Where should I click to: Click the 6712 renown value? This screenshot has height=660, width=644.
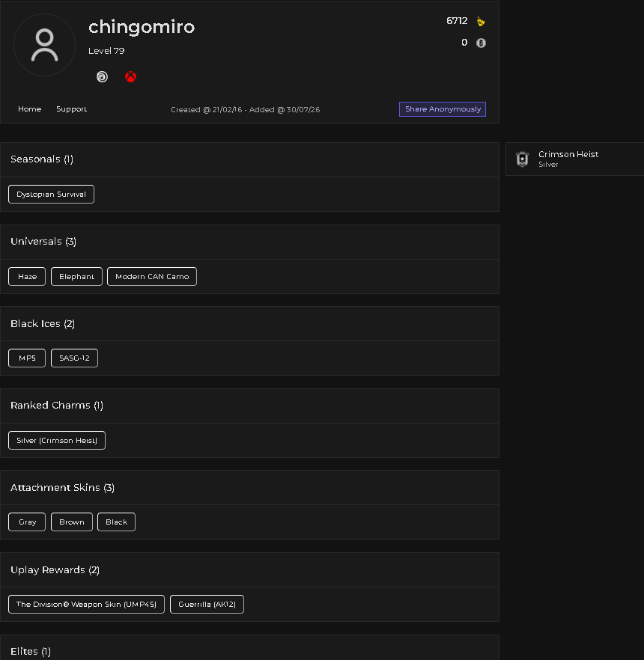pyautogui.click(x=457, y=21)
